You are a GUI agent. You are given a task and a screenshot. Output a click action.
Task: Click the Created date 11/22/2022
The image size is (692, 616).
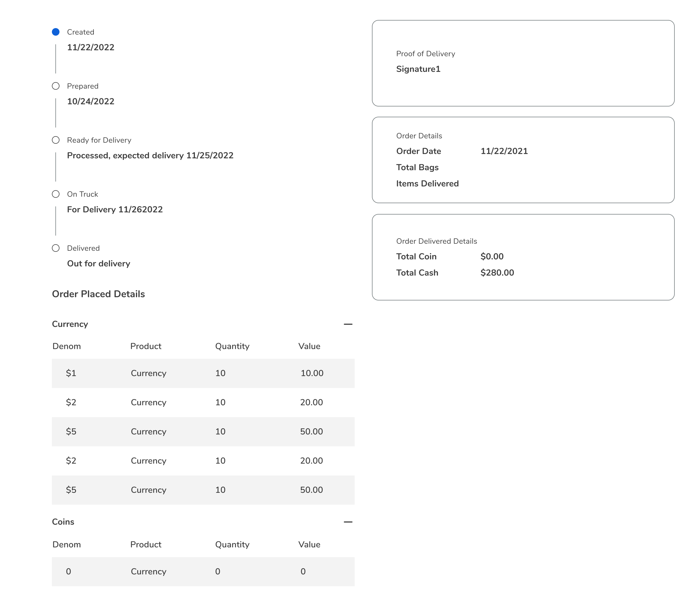pyautogui.click(x=91, y=47)
